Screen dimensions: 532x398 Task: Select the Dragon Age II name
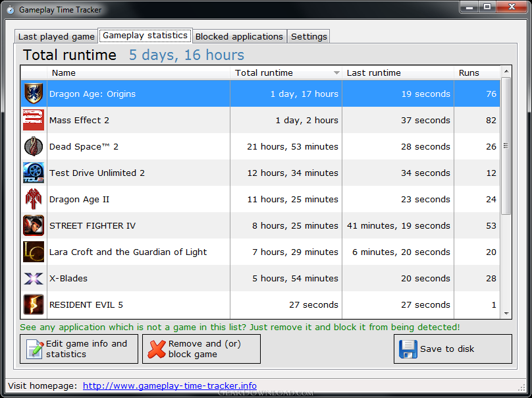coord(80,200)
